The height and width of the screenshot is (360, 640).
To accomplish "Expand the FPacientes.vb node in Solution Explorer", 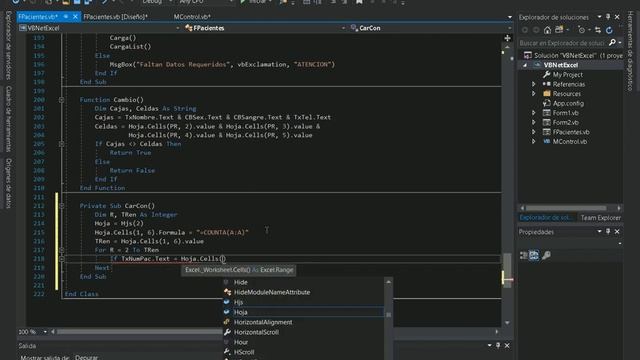I will (x=533, y=132).
